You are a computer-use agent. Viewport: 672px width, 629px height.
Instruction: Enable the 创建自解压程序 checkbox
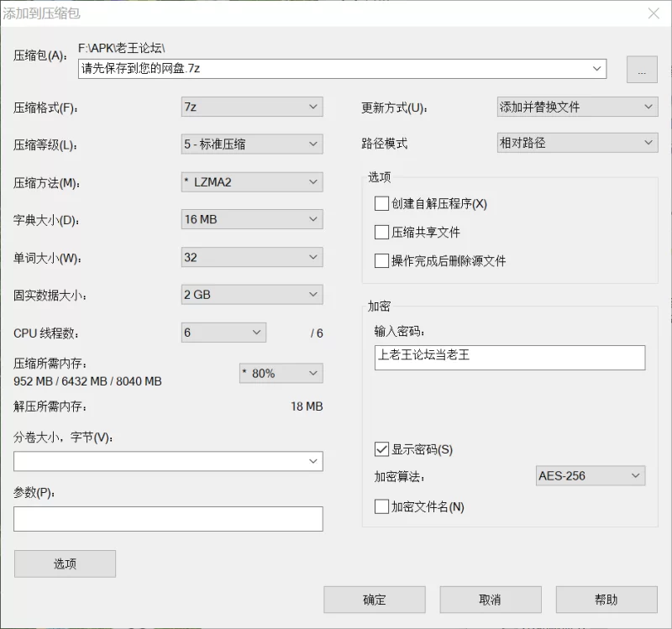382,203
